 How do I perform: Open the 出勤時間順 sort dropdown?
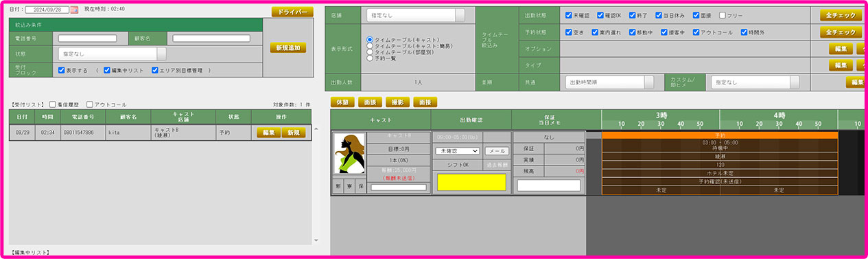609,82
